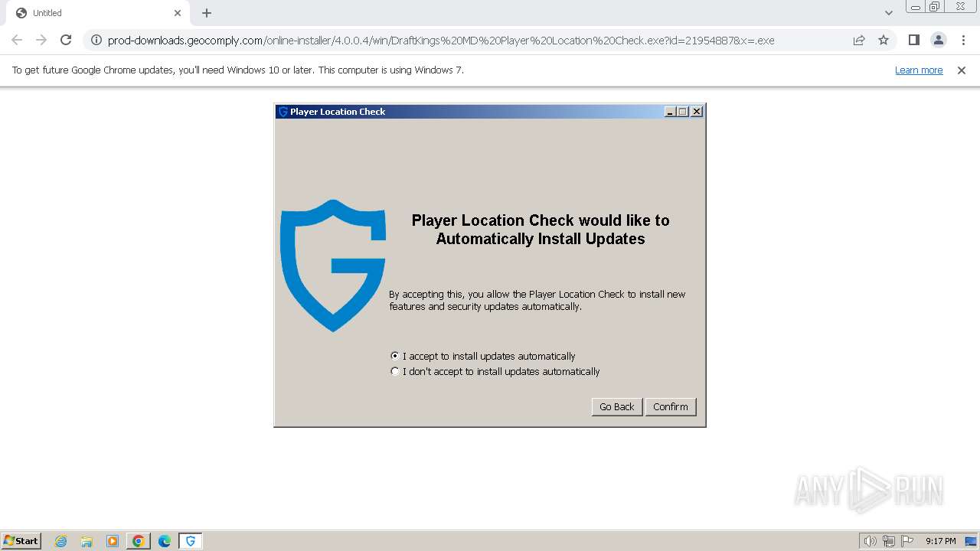980x551 pixels.
Task: Open Windows Media Player from taskbar
Action: (x=113, y=541)
